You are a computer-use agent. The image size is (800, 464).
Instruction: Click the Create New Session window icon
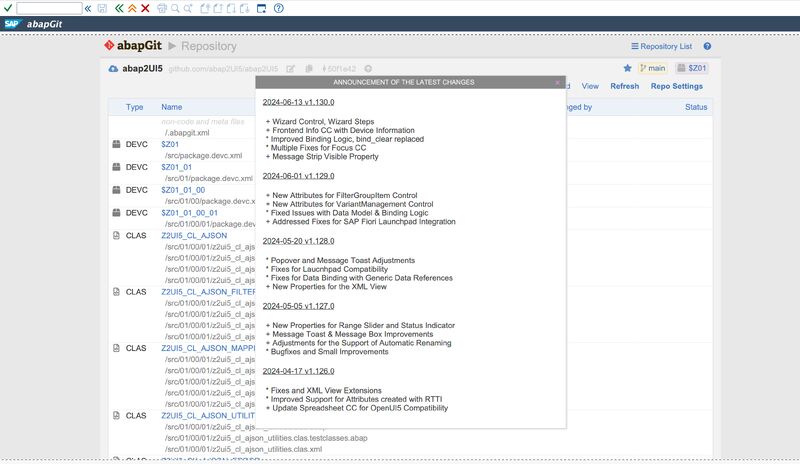click(261, 8)
